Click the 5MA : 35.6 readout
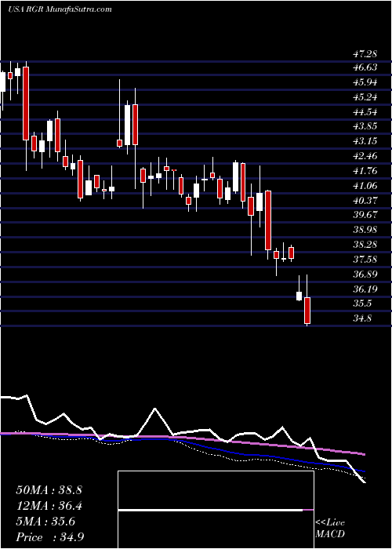The image size is (392, 549). pyautogui.click(x=45, y=522)
